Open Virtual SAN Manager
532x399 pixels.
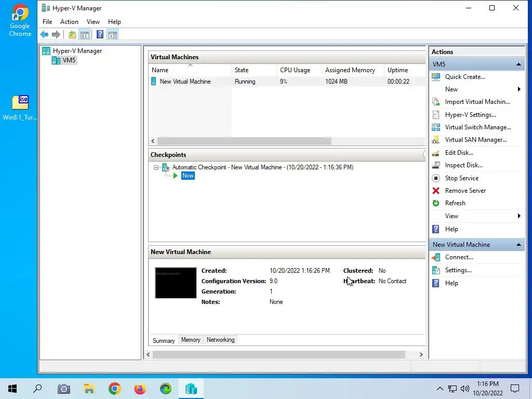pyautogui.click(x=476, y=140)
